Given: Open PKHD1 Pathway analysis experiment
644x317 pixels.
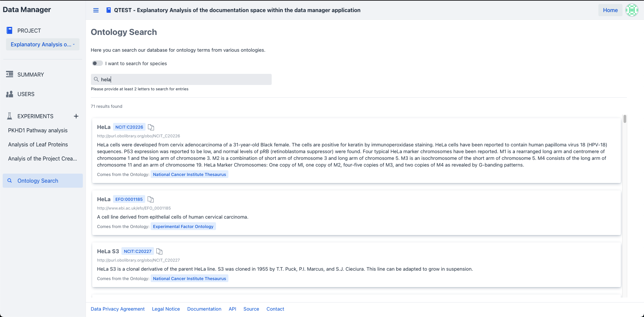Looking at the screenshot, I should pyautogui.click(x=38, y=130).
